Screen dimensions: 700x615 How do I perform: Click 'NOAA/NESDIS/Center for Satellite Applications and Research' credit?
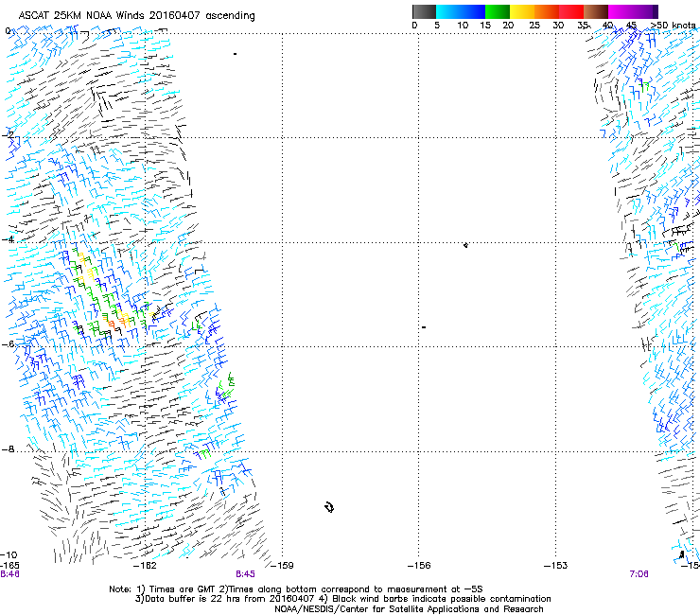(x=409, y=609)
